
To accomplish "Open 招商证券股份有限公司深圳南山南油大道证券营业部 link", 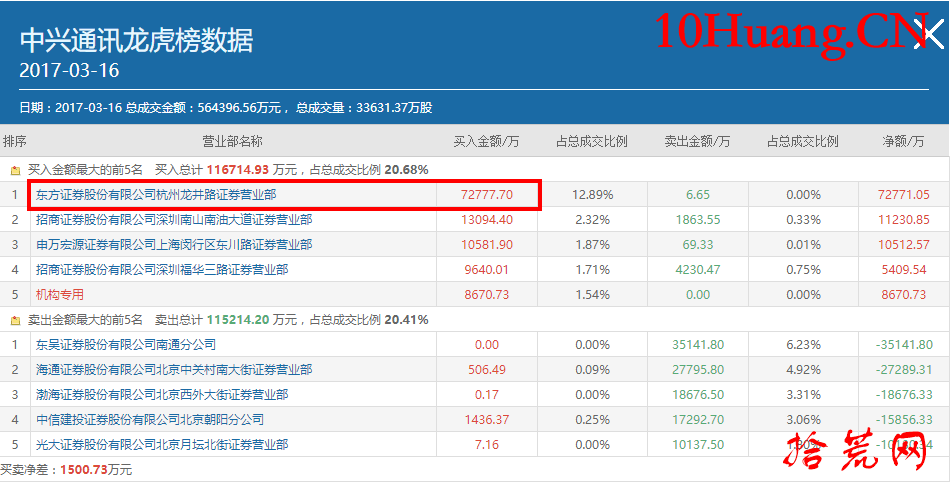I will tap(174, 220).
